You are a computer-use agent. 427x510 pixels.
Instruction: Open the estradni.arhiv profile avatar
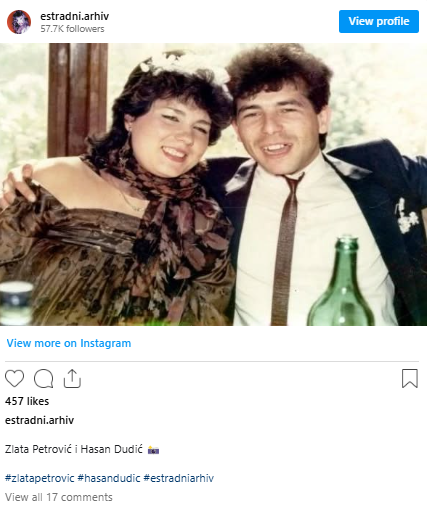[x=19, y=22]
